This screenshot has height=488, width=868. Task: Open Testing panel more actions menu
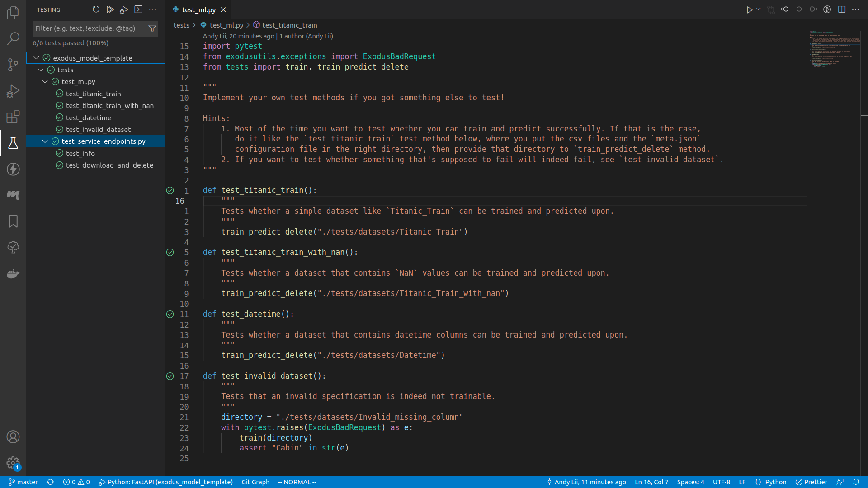152,9
